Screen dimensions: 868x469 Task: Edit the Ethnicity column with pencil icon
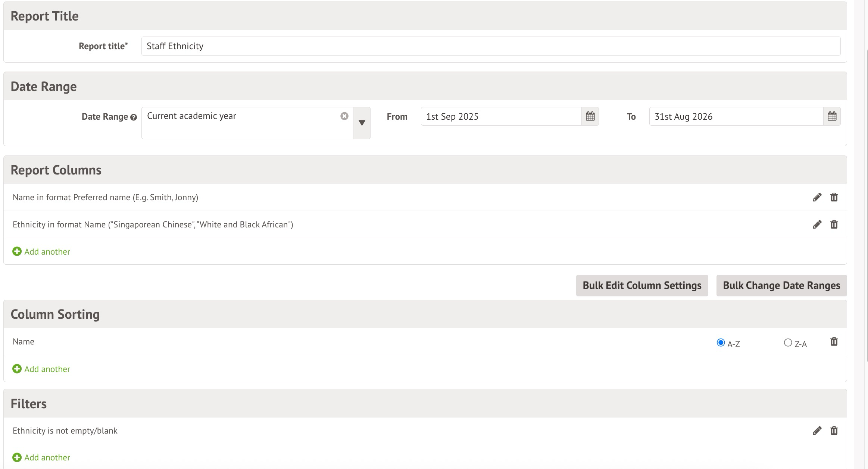[x=817, y=224]
